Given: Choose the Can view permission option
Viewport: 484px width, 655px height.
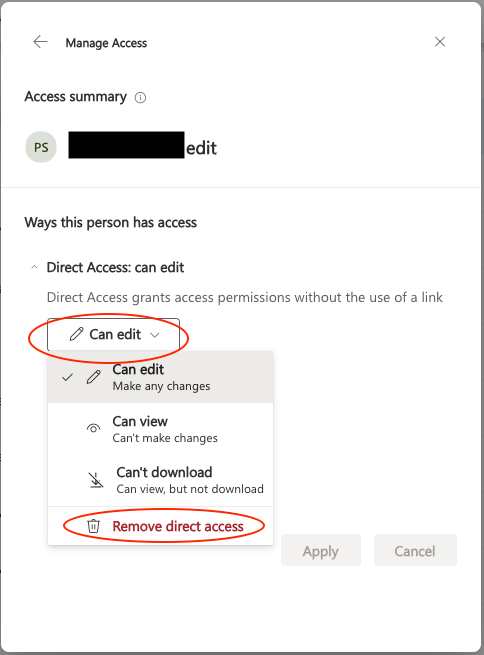Looking at the screenshot, I should (x=160, y=429).
